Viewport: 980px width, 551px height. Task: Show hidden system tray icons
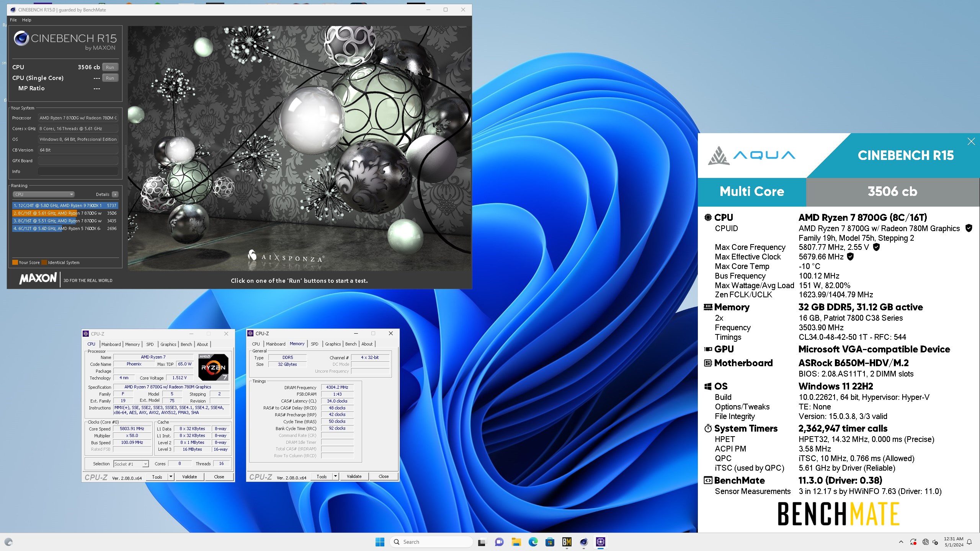click(901, 542)
